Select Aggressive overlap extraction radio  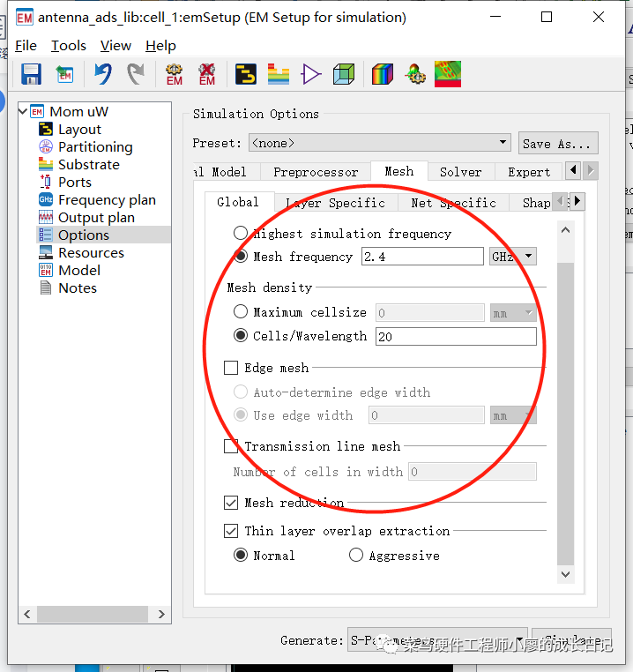click(x=355, y=555)
